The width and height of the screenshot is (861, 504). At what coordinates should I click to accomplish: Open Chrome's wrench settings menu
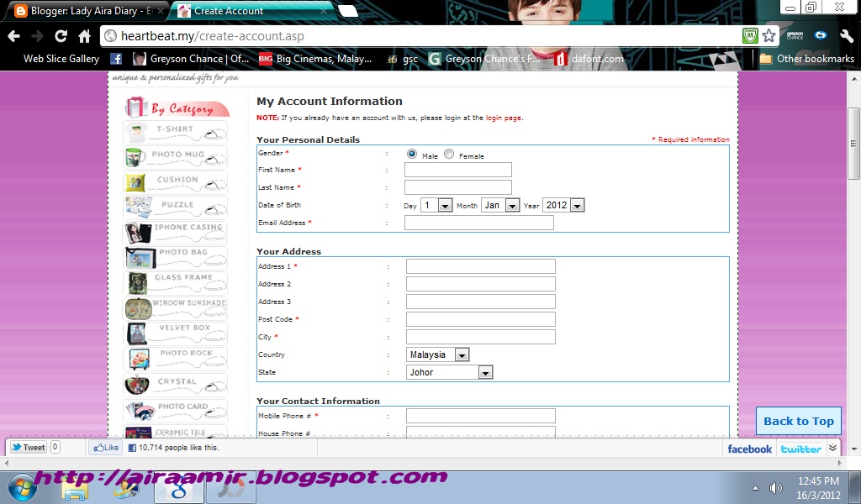point(846,36)
